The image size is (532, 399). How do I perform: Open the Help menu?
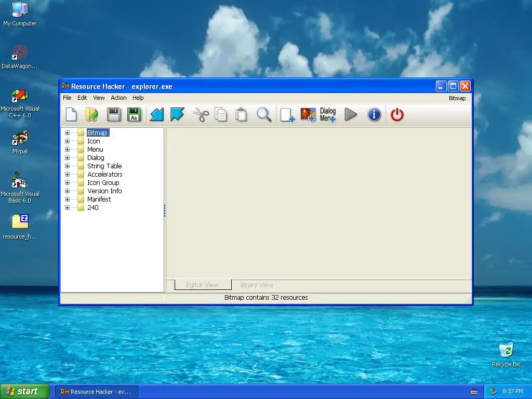[x=138, y=98]
